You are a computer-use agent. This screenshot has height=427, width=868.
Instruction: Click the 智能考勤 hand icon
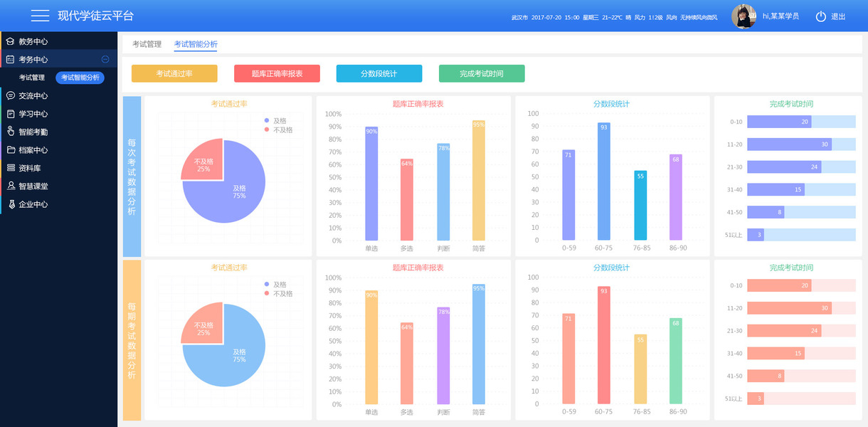(x=11, y=132)
